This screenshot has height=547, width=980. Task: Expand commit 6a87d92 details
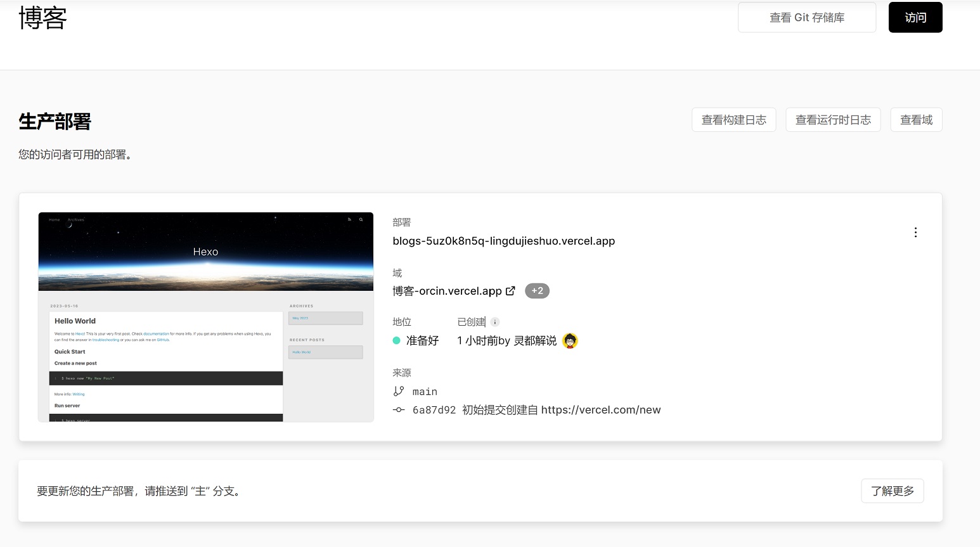coord(435,409)
